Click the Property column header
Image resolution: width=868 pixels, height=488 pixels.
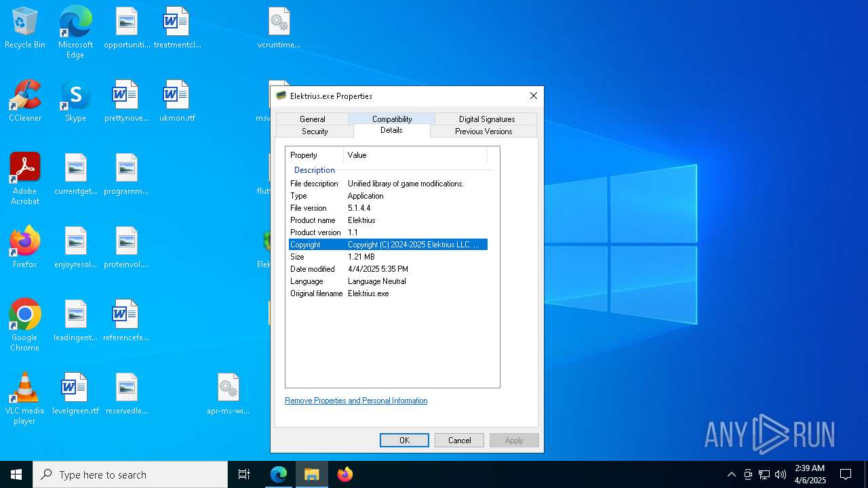(x=315, y=155)
